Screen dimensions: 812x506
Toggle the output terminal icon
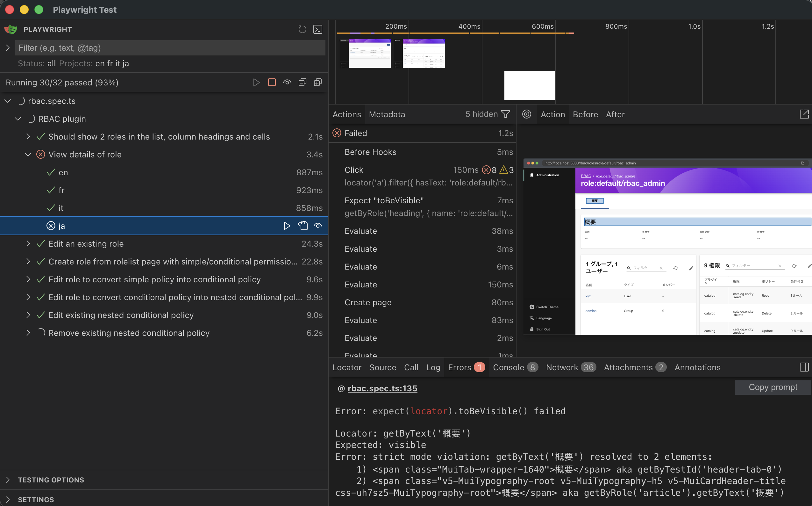pyautogui.click(x=318, y=29)
